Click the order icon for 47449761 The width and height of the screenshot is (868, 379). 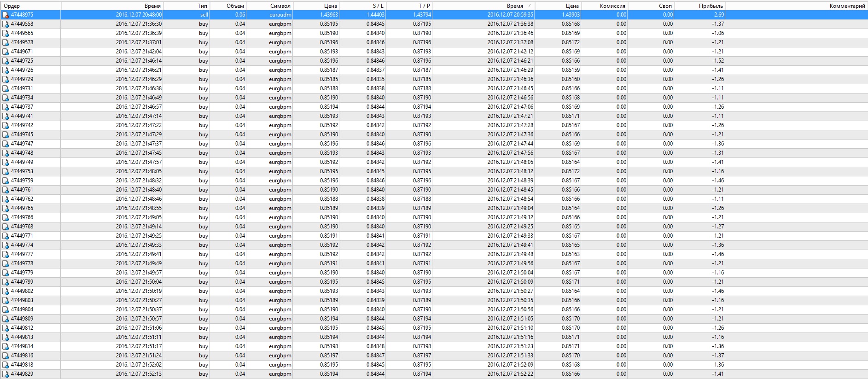point(6,190)
